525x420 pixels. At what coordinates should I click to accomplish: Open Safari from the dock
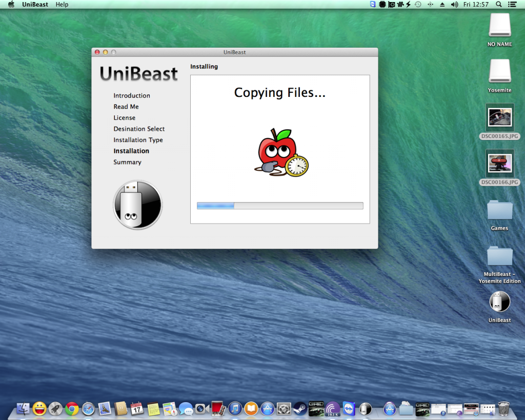click(x=88, y=409)
